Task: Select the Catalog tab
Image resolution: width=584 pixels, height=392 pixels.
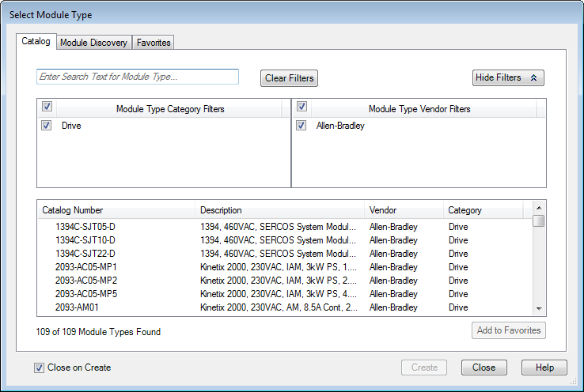Action: click(36, 41)
